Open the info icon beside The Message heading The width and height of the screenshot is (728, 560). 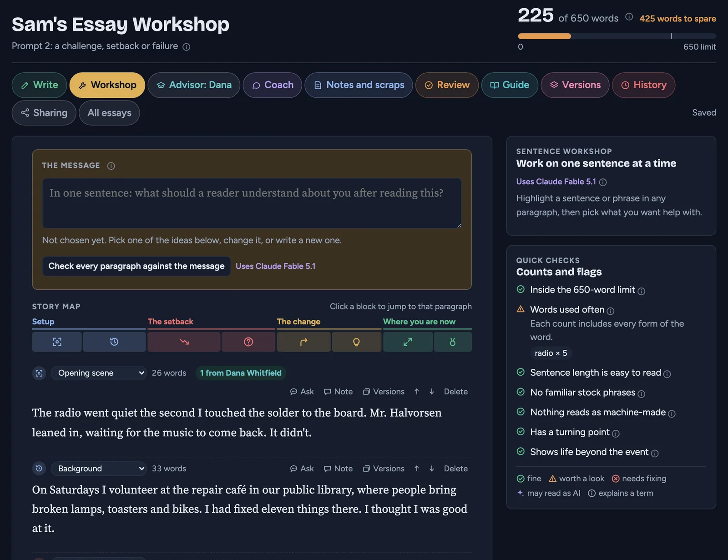[111, 166]
